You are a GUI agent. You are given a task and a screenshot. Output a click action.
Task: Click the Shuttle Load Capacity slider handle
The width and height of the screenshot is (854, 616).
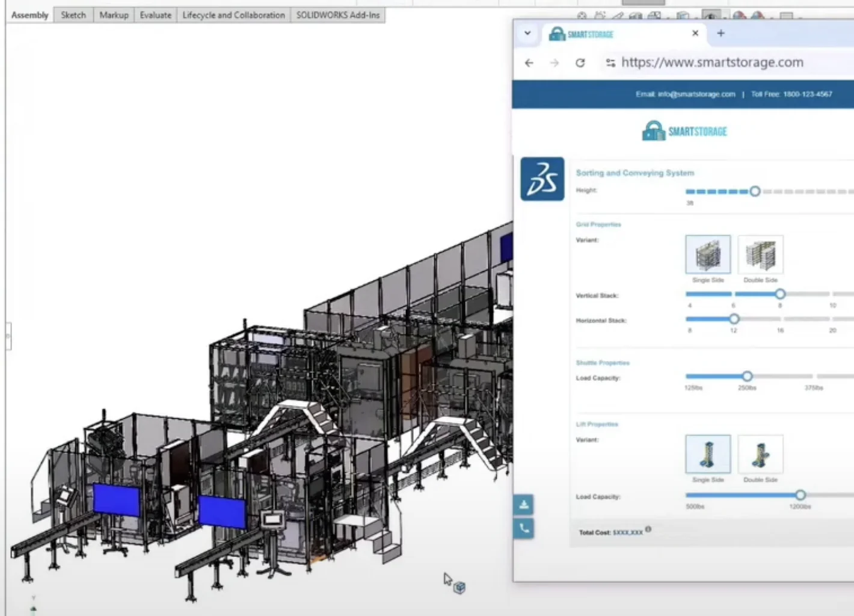tap(747, 376)
